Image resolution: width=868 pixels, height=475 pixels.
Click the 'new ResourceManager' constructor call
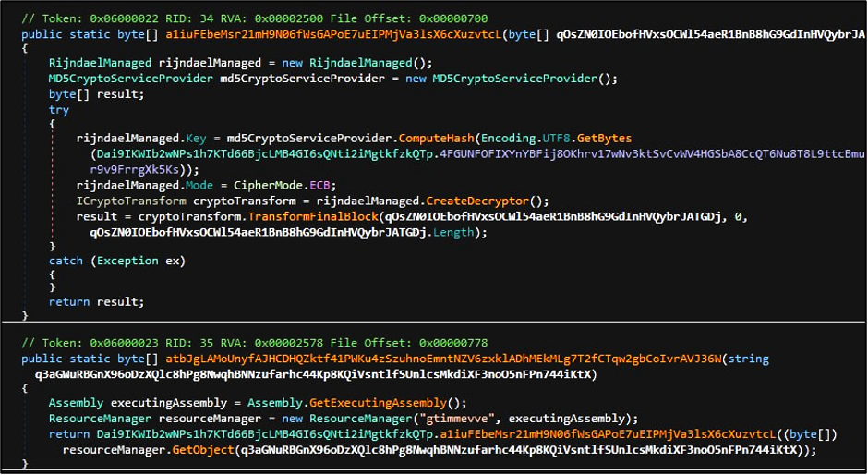coord(347,419)
